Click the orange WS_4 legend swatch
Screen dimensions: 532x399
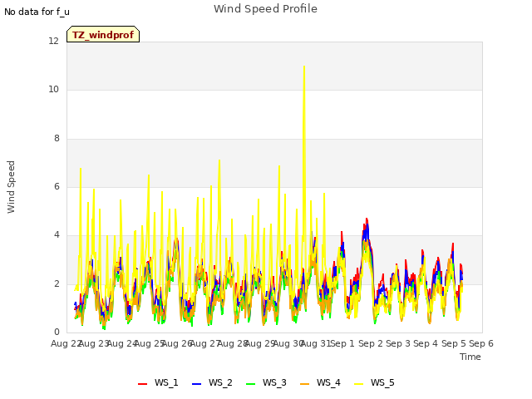click(x=305, y=384)
